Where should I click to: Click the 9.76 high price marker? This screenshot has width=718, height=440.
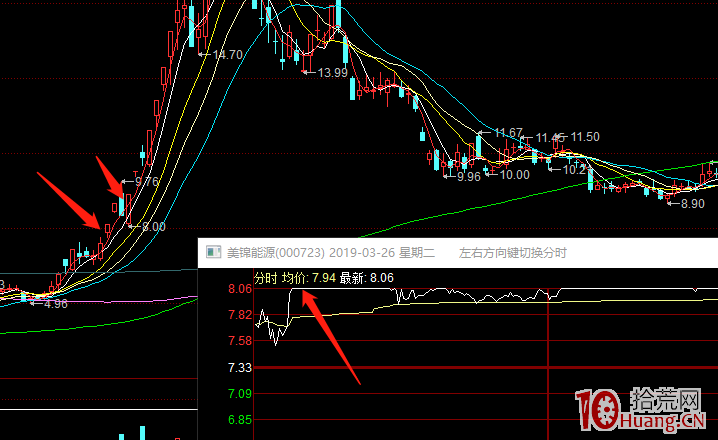(x=147, y=182)
